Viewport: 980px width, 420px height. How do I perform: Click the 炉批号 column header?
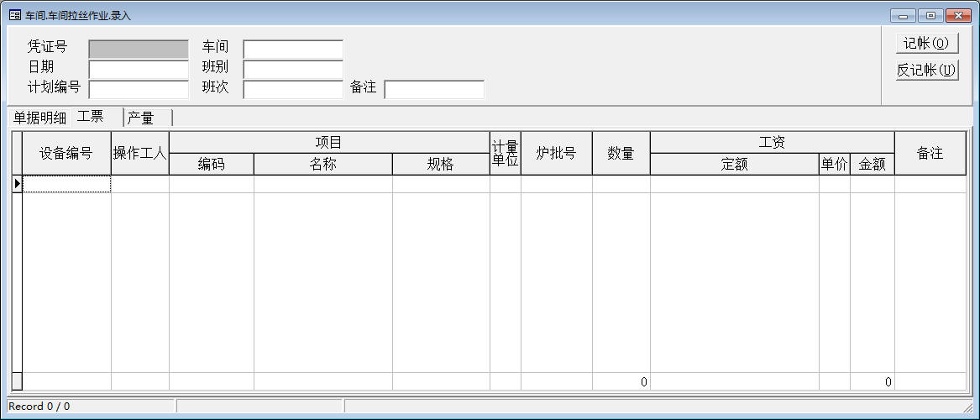point(556,153)
